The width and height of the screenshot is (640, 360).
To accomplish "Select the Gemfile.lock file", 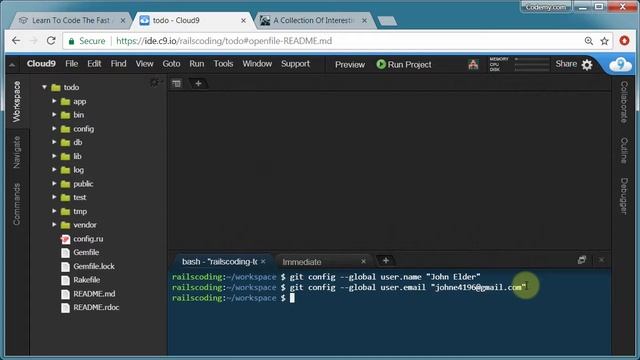I will pos(94,267).
